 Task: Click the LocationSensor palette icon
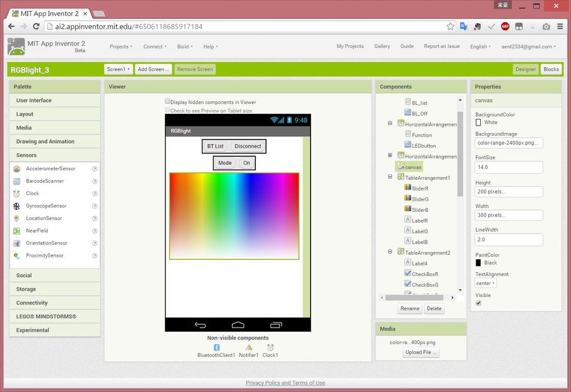point(17,218)
